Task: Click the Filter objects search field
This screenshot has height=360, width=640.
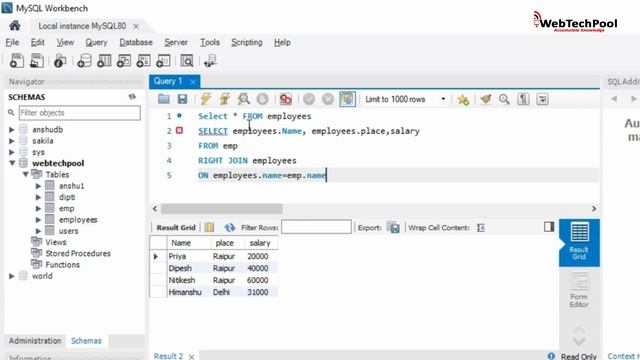Action: click(x=80, y=113)
